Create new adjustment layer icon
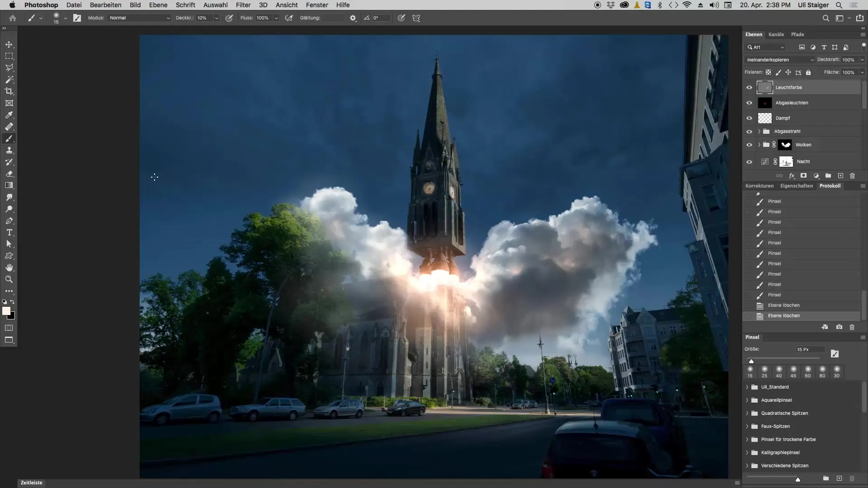This screenshot has width=868, height=488. [x=816, y=176]
